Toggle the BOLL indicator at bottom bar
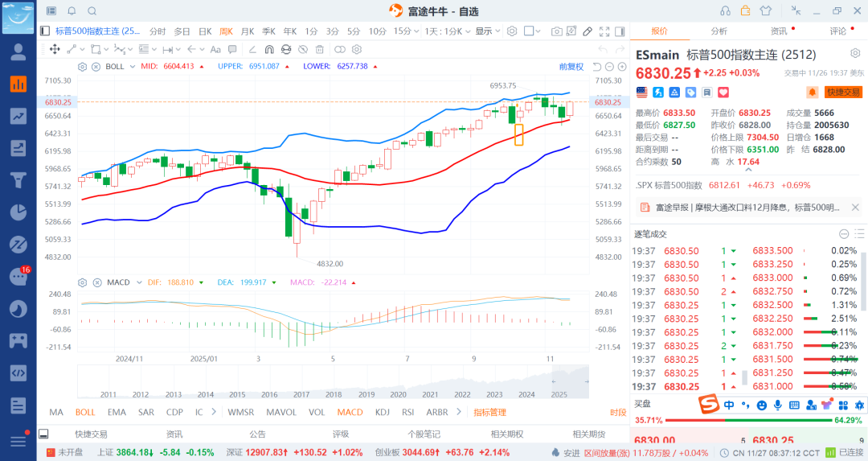 85,412
